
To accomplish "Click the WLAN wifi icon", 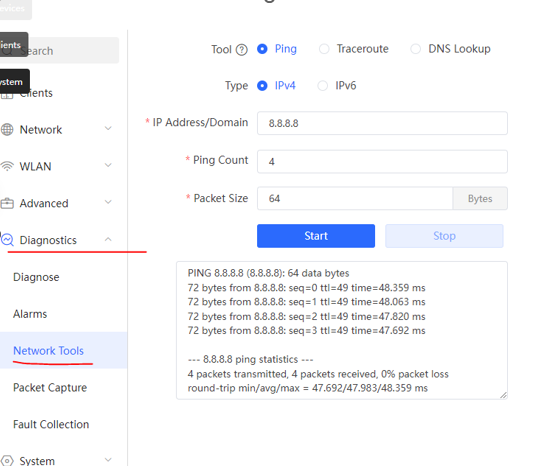I will pyautogui.click(x=7, y=166).
